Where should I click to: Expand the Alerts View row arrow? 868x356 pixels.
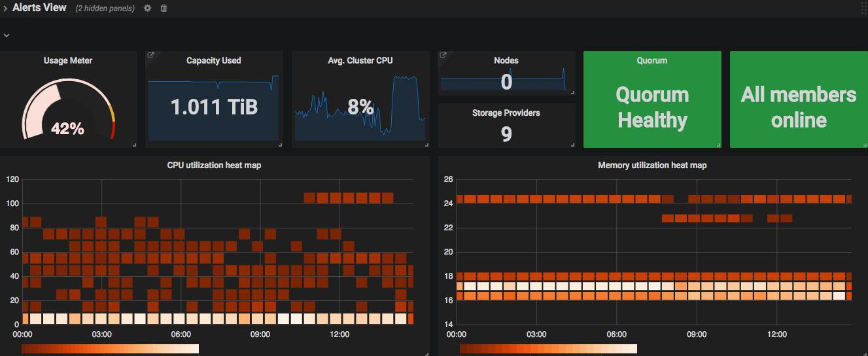[x=5, y=9]
